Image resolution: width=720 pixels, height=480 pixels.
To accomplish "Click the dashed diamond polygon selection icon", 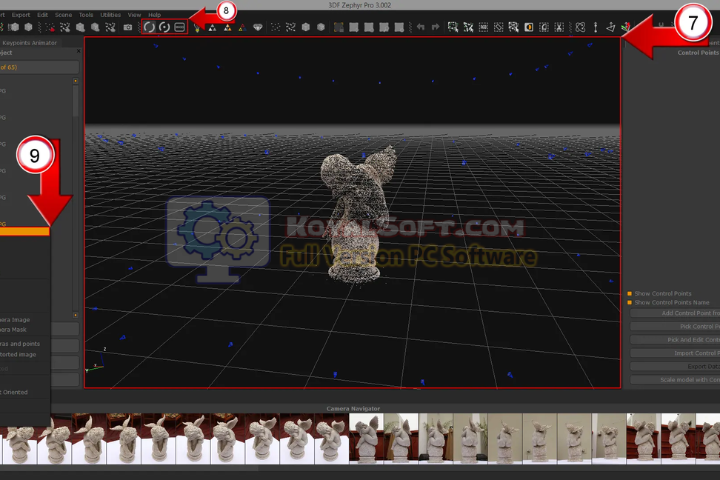I will [x=499, y=28].
